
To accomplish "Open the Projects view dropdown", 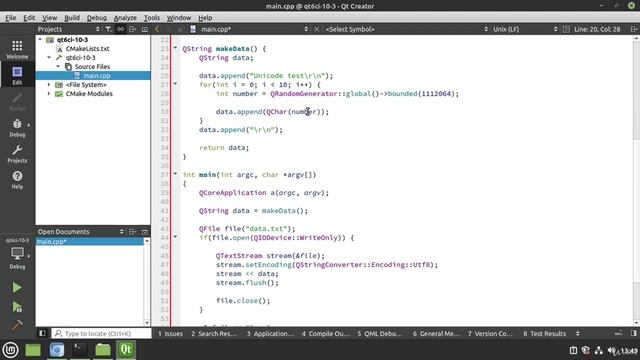I will point(69,29).
